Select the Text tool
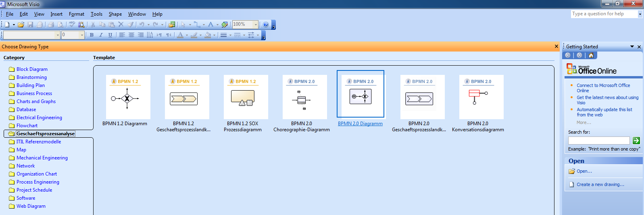The image size is (644, 215). [x=210, y=25]
